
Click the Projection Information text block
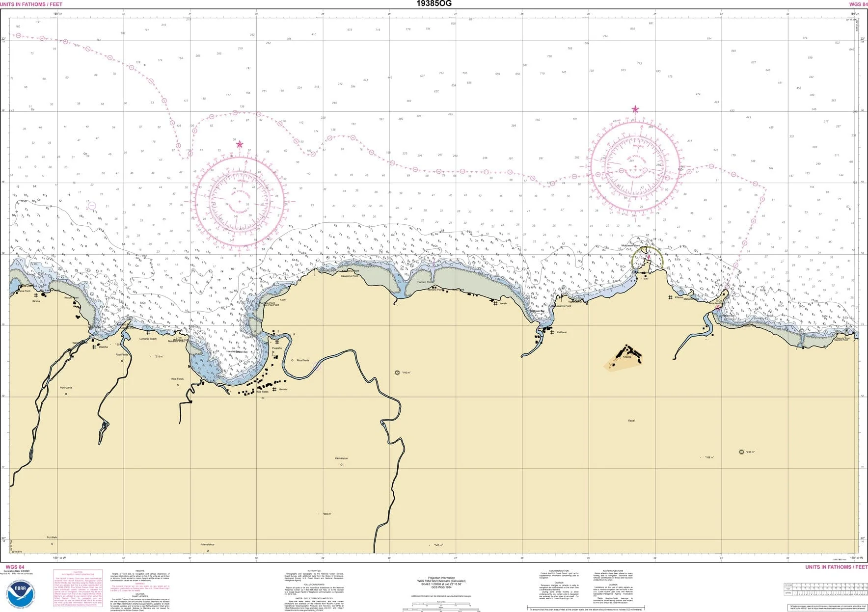tap(441, 583)
